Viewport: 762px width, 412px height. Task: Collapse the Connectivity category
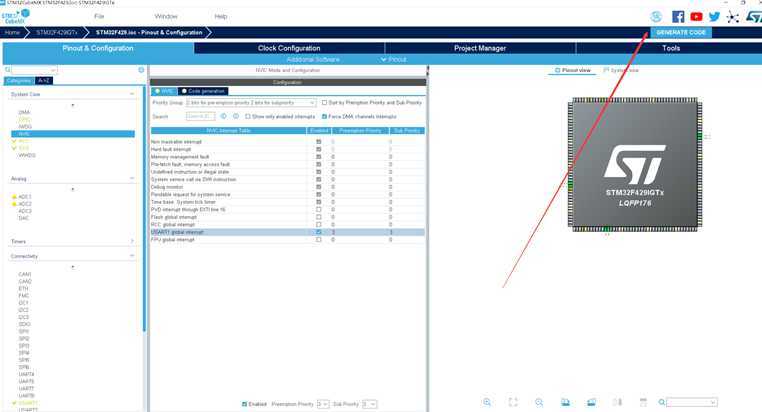132,256
